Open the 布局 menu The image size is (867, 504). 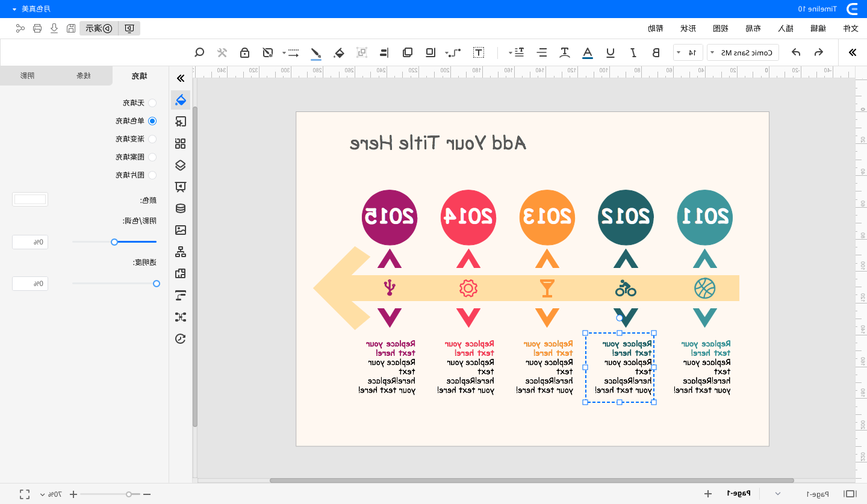point(753,28)
